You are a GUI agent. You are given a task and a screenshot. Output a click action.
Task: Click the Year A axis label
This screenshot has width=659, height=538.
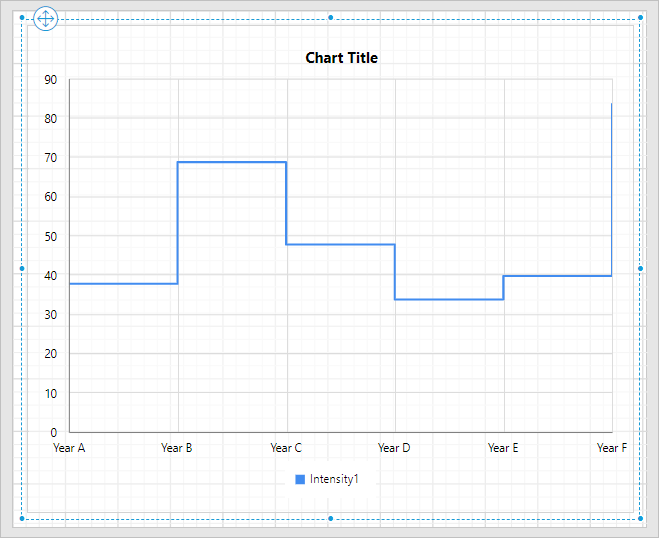pyautogui.click(x=69, y=448)
